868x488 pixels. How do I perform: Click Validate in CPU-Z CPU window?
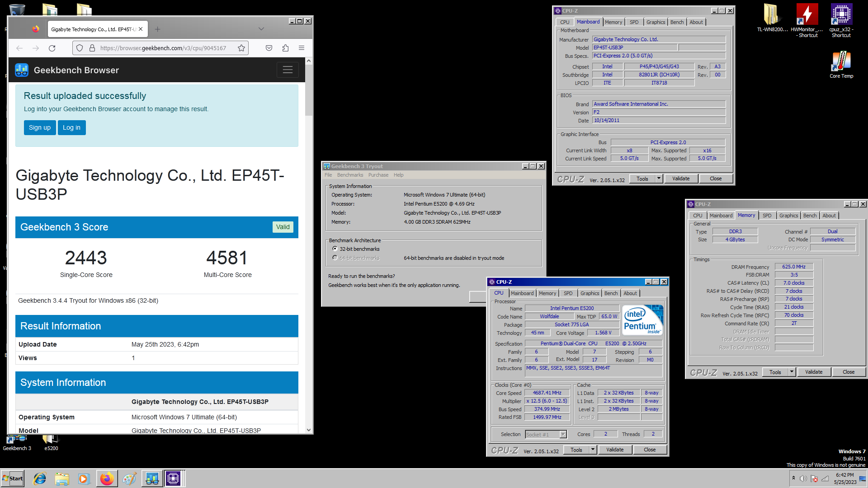(615, 450)
